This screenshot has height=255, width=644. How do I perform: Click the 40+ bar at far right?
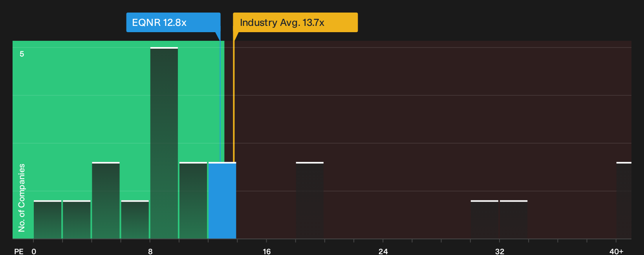coord(624,200)
